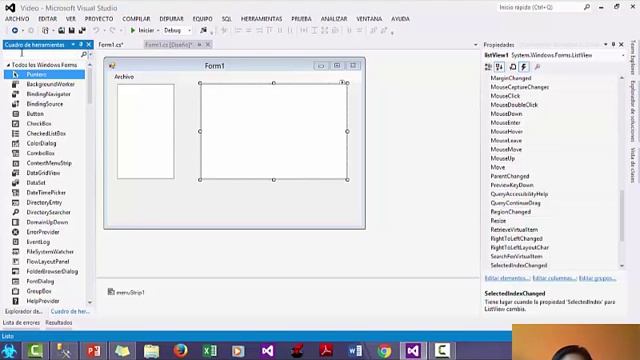Switch to Explorador de servidores tab
This screenshot has width=640, height=360.
point(24,311)
